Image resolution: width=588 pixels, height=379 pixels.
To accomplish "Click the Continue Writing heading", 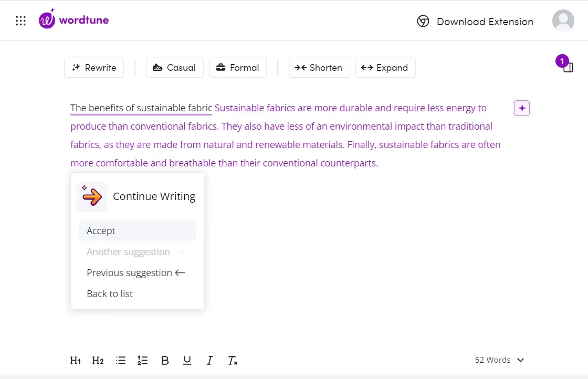I will pyautogui.click(x=154, y=196).
